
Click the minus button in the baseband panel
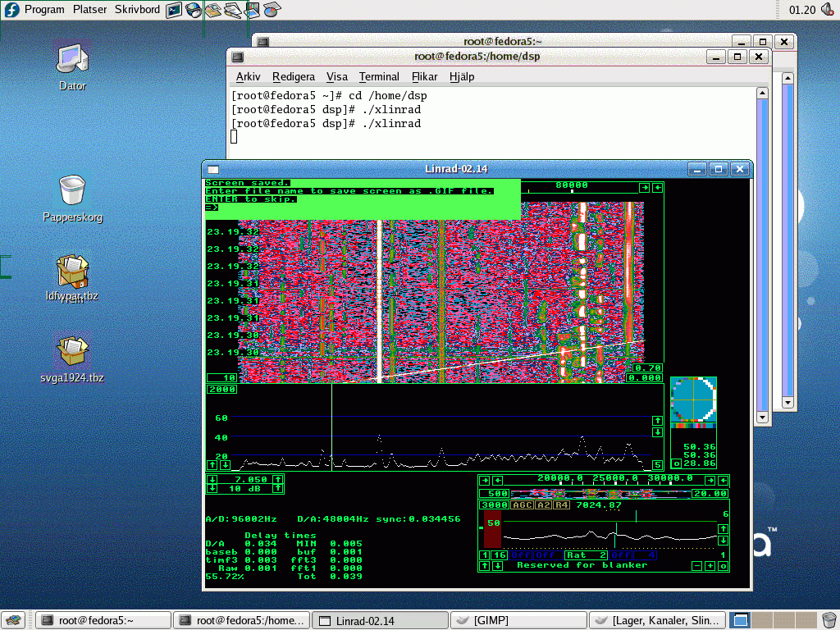click(x=697, y=566)
